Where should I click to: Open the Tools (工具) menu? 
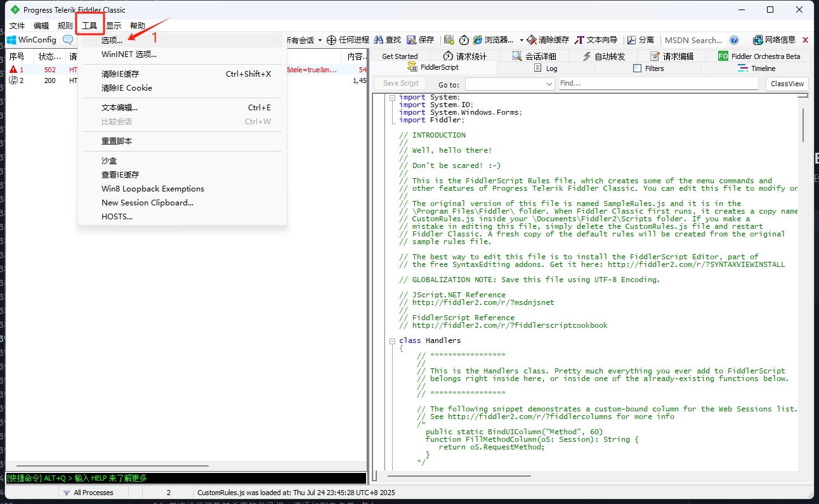89,26
